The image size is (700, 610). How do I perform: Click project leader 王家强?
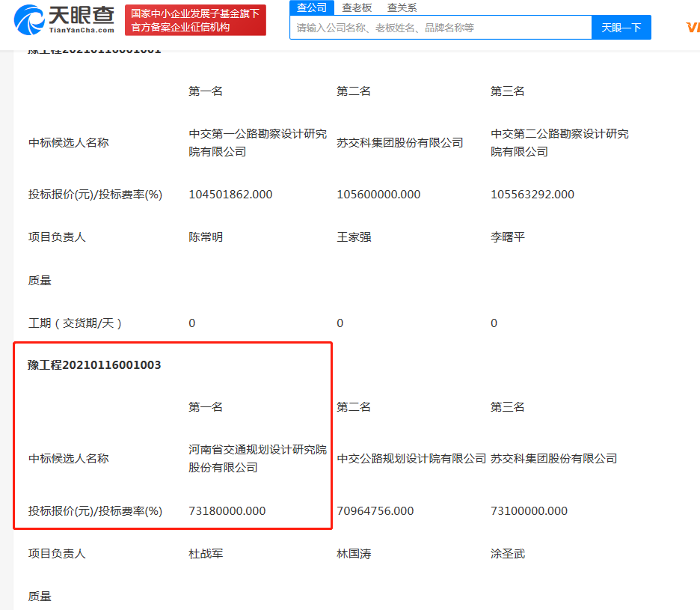354,237
